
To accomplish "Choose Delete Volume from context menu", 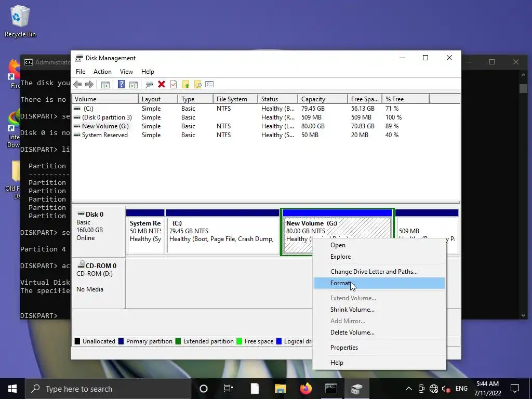I will point(379,332).
